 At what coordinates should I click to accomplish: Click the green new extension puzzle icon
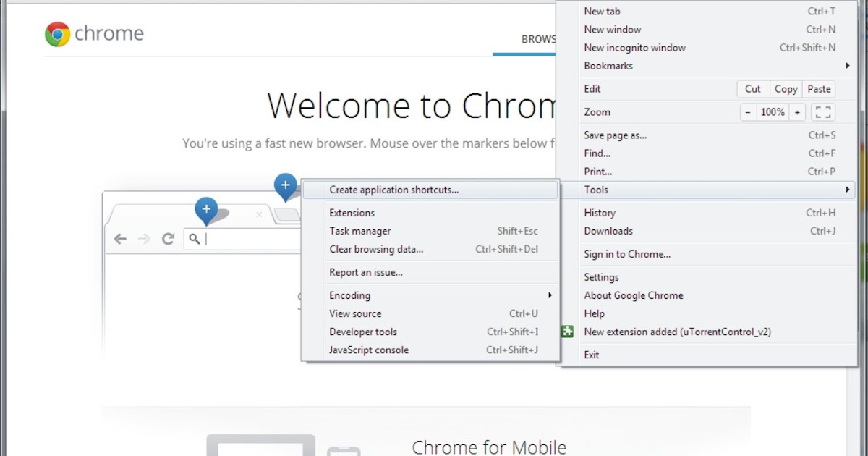click(568, 332)
